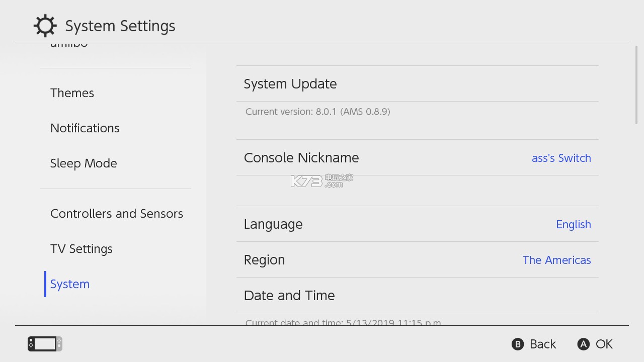Click the System Settings gear icon
Screen dimensions: 644x362
(x=45, y=25)
